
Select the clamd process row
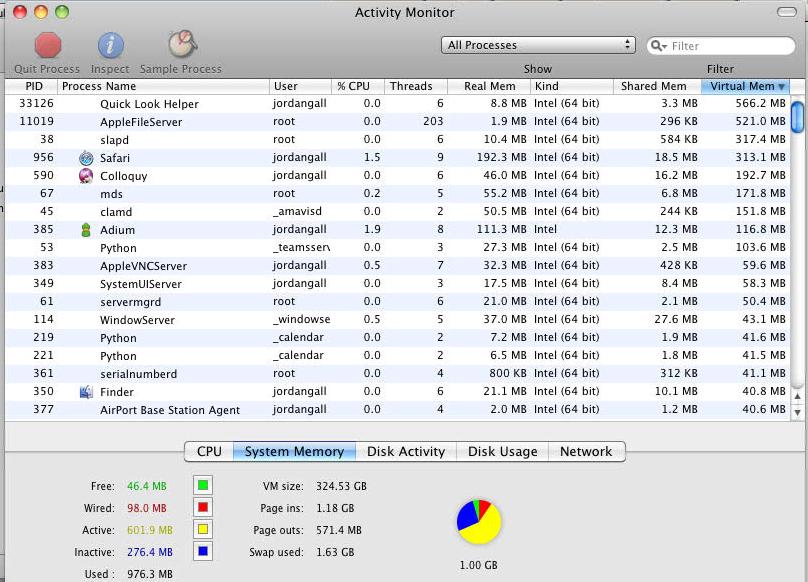(x=397, y=212)
